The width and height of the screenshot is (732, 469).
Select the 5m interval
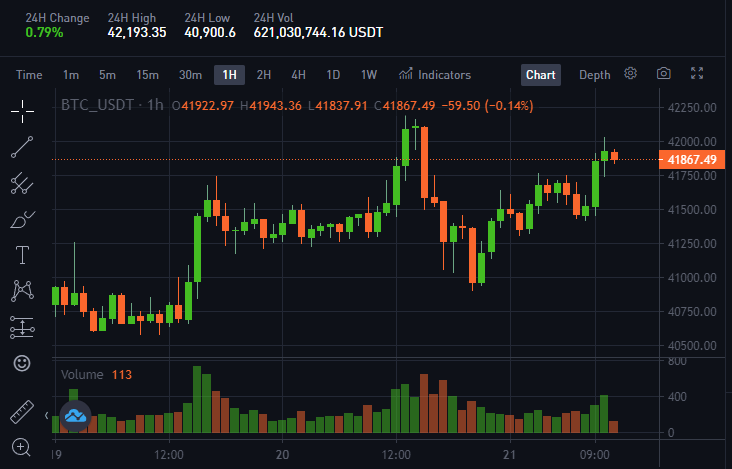click(x=107, y=75)
